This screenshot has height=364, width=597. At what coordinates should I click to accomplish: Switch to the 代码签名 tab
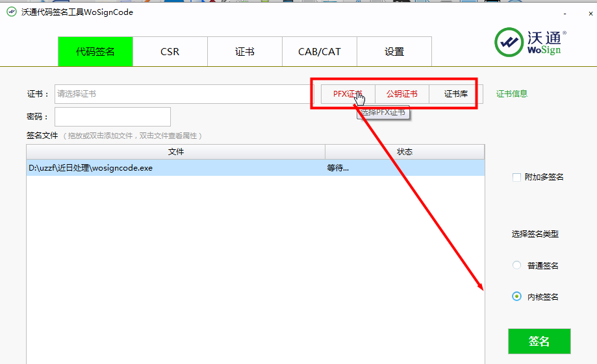click(95, 51)
